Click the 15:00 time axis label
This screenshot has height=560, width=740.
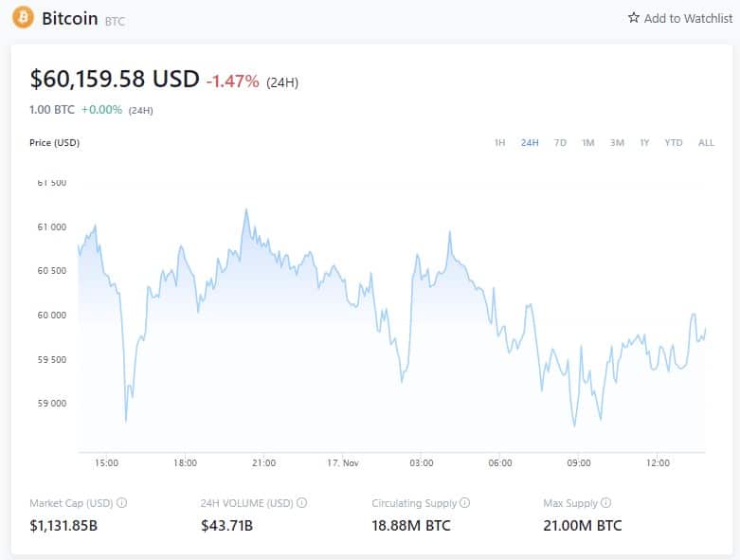coord(106,462)
